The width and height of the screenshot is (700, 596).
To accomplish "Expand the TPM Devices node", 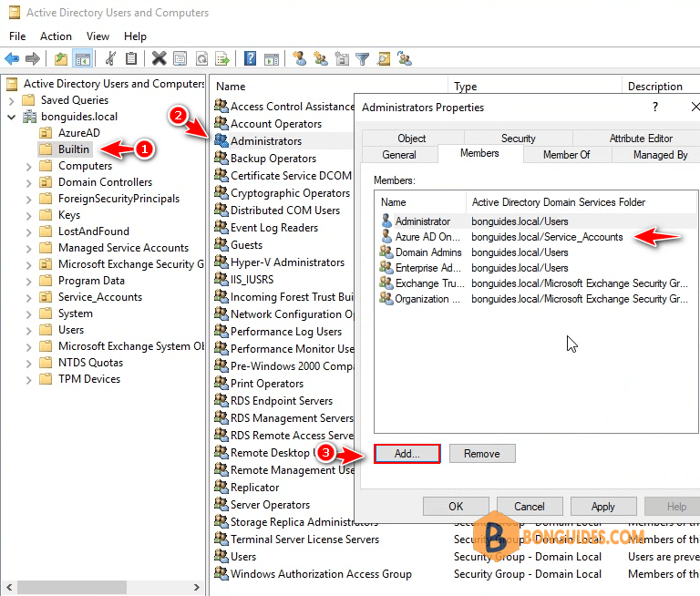I will (x=28, y=380).
